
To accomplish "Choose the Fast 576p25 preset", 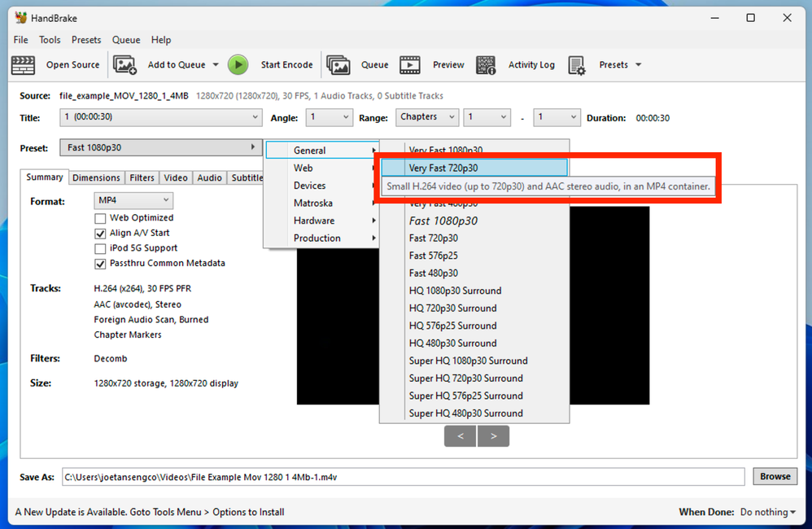I will [474, 256].
